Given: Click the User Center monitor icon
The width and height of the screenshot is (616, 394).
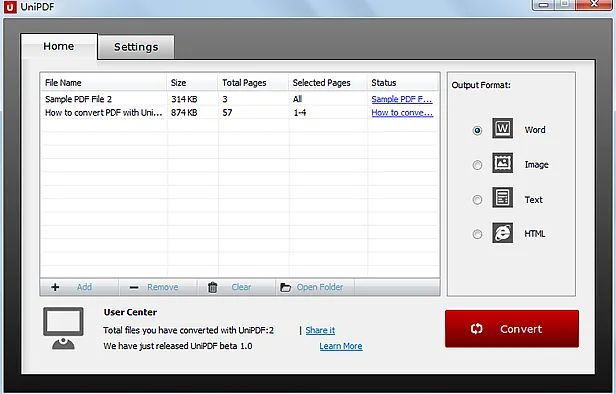Looking at the screenshot, I should point(63,328).
